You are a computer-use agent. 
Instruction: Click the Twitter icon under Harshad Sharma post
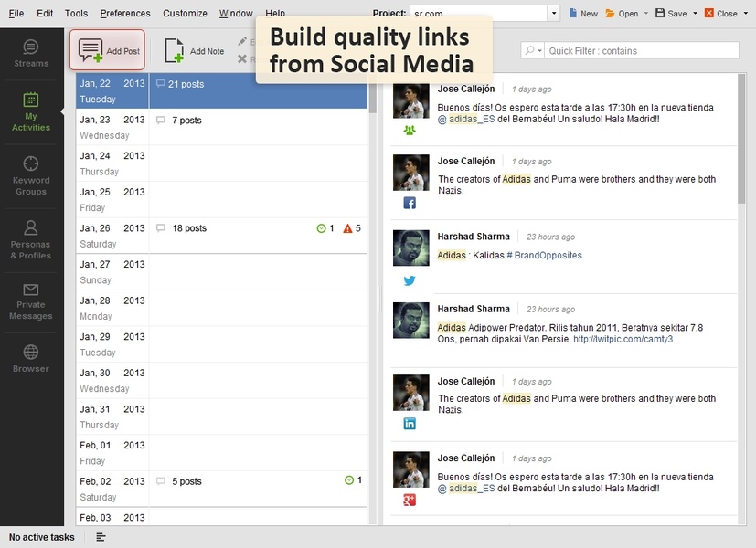coord(410,280)
